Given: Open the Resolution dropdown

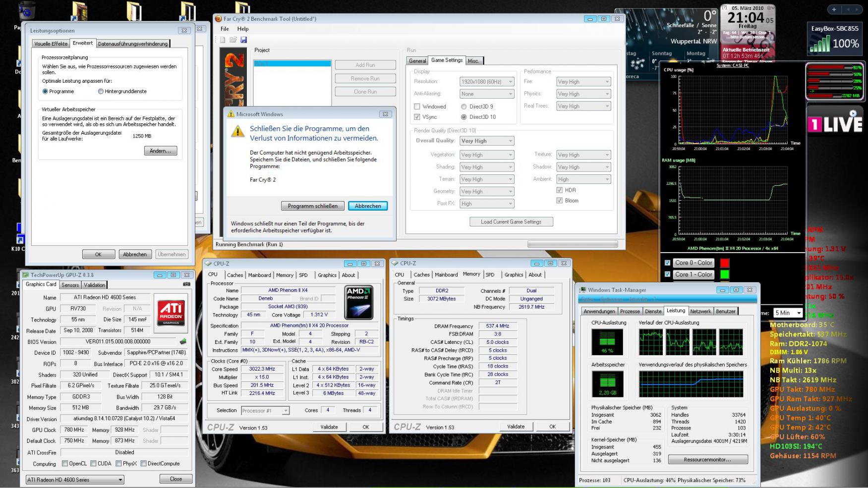Looking at the screenshot, I should point(487,82).
